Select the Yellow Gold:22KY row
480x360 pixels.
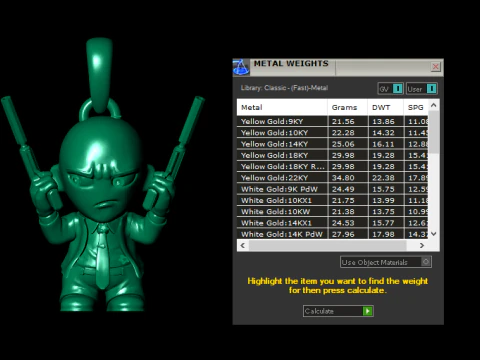(x=332, y=178)
